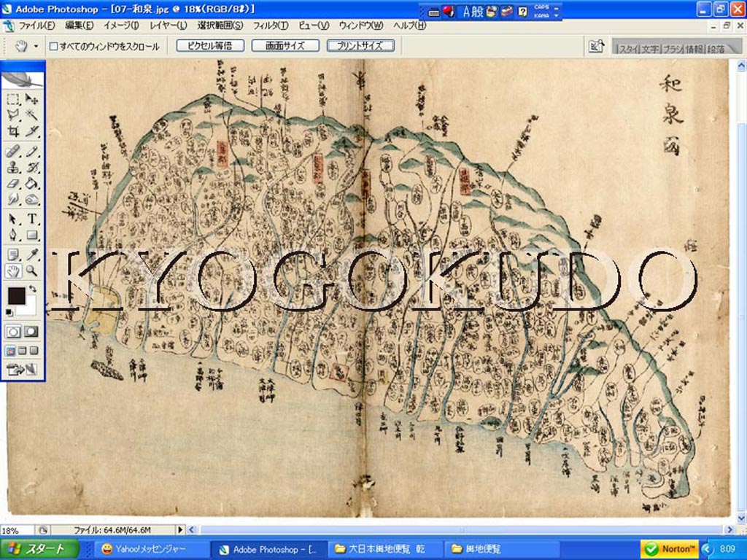Select the Clone Stamp tool
Screen dimensions: 747x560
pyautogui.click(x=13, y=168)
